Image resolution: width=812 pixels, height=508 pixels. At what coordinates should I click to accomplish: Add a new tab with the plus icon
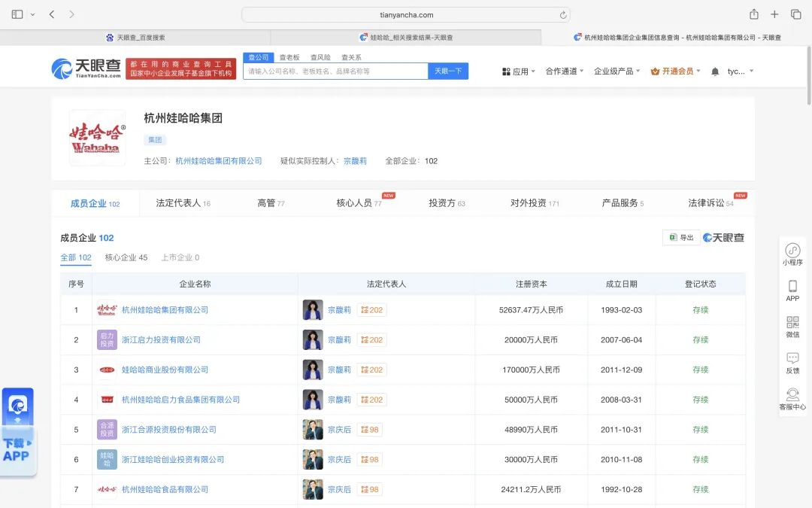[x=774, y=14]
